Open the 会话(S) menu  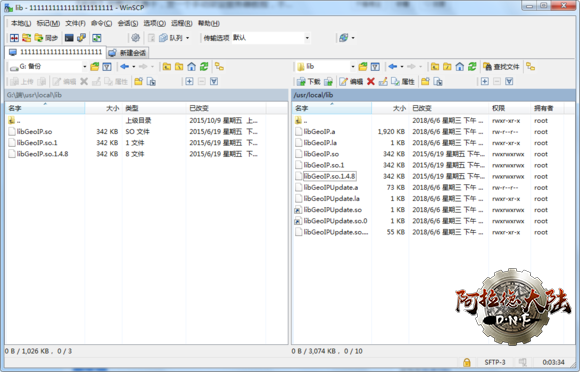click(128, 23)
